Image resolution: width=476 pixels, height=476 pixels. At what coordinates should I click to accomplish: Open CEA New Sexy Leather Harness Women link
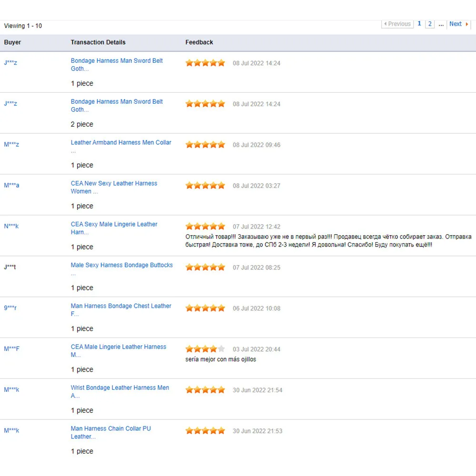114,183
